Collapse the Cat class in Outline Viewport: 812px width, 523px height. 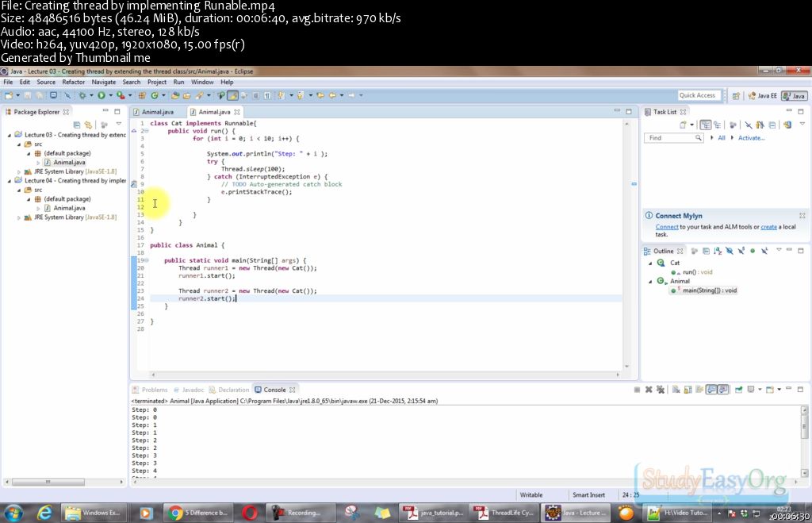tap(650, 263)
